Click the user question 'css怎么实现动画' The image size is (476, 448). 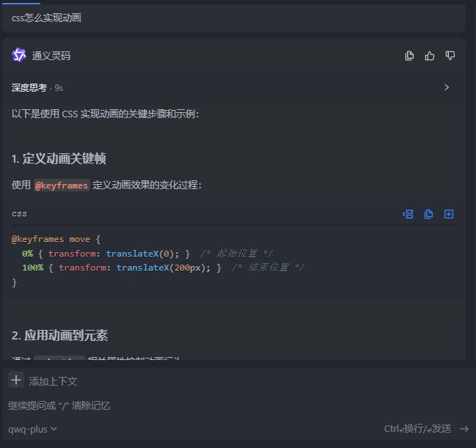tap(46, 18)
